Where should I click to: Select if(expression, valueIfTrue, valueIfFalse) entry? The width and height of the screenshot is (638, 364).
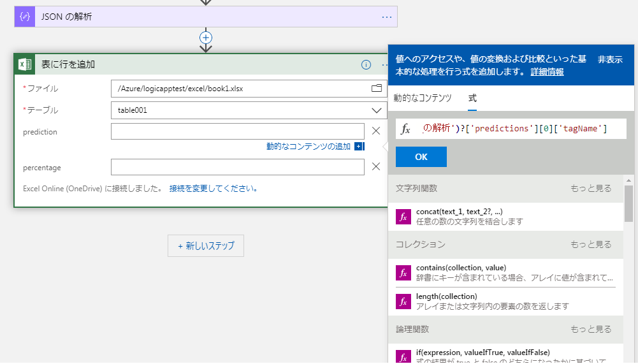click(x=505, y=354)
